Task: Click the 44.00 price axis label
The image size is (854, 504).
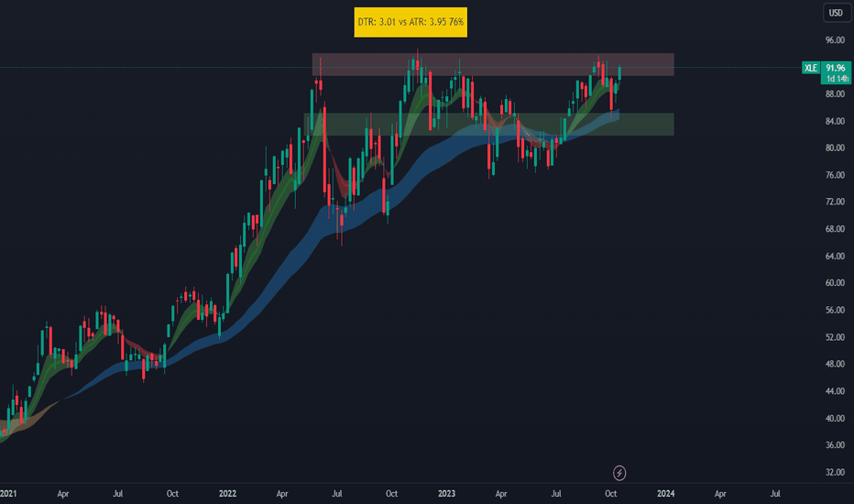Action: coord(835,391)
